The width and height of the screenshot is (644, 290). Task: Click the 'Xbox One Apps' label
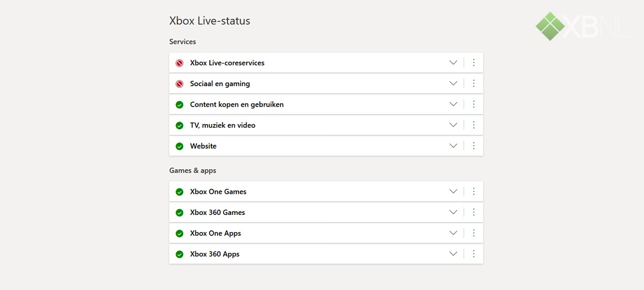click(x=215, y=234)
